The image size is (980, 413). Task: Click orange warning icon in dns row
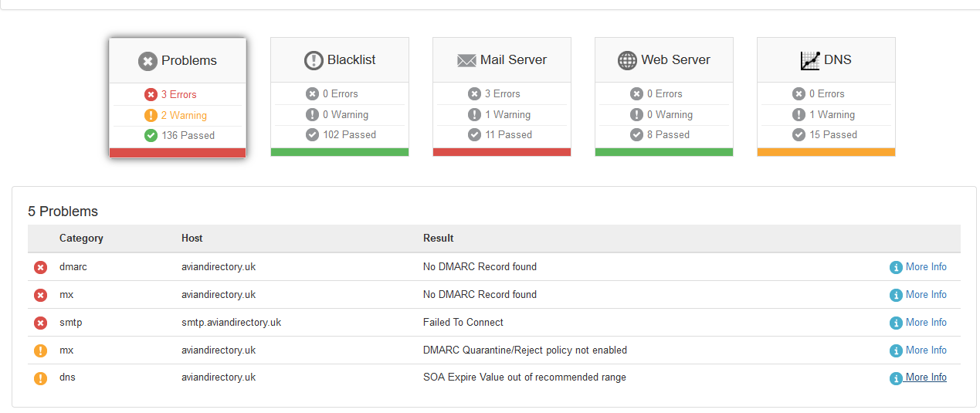40,378
